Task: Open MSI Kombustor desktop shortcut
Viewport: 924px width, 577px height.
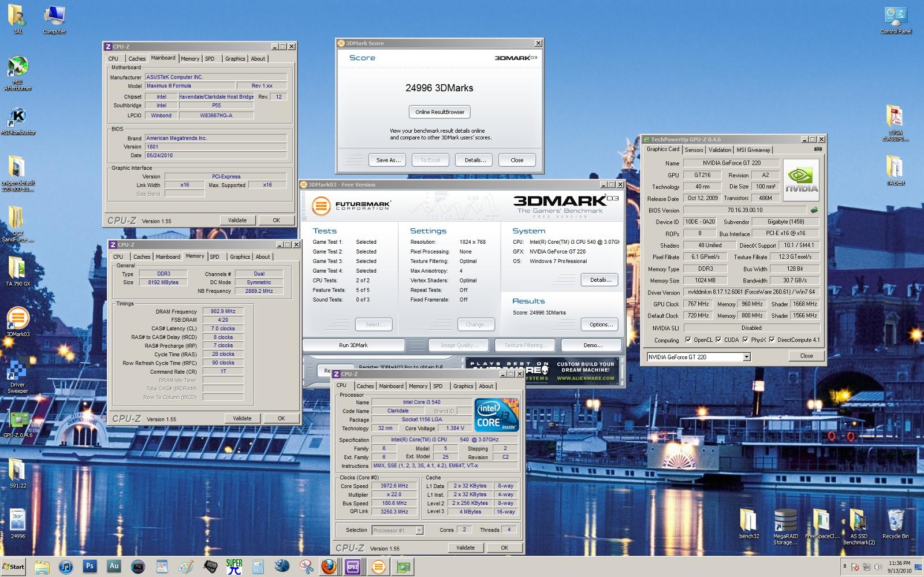Action: point(17,121)
